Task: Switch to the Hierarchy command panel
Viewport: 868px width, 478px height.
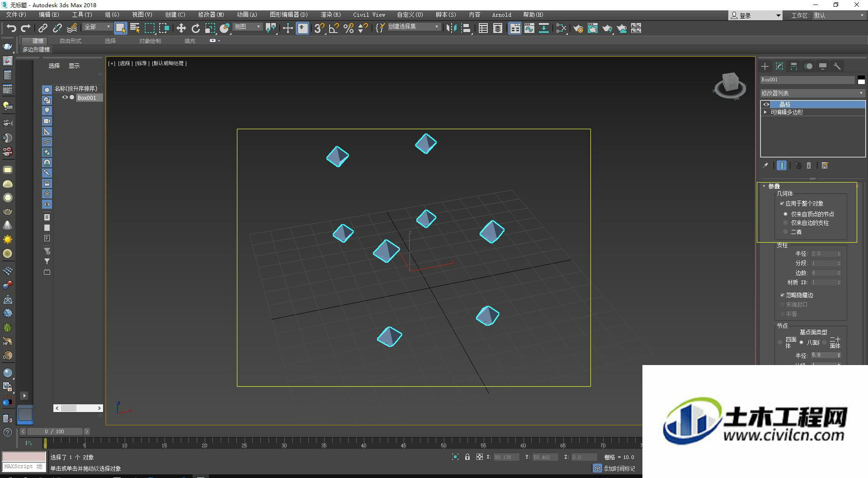Action: point(794,66)
